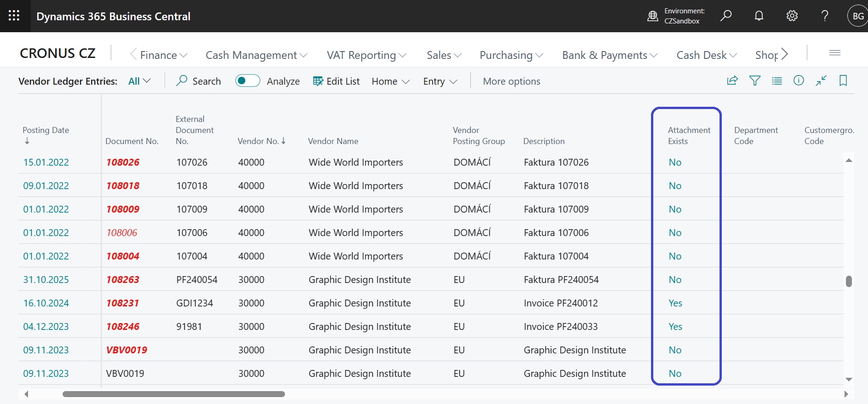The height and width of the screenshot is (404, 868).
Task: Click the horizontal scrollbar thumb
Action: [173, 394]
